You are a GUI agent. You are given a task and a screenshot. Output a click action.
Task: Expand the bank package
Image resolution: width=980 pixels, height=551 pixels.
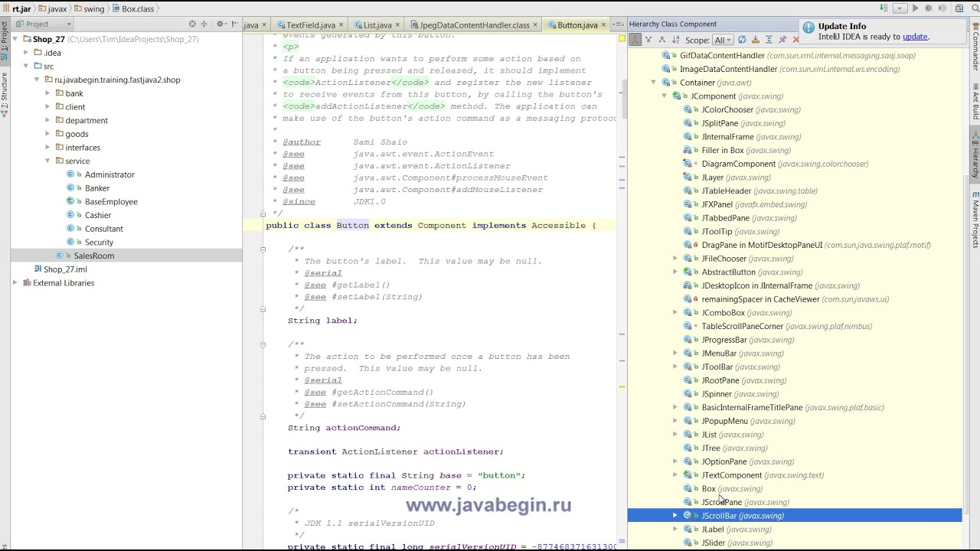click(x=47, y=93)
